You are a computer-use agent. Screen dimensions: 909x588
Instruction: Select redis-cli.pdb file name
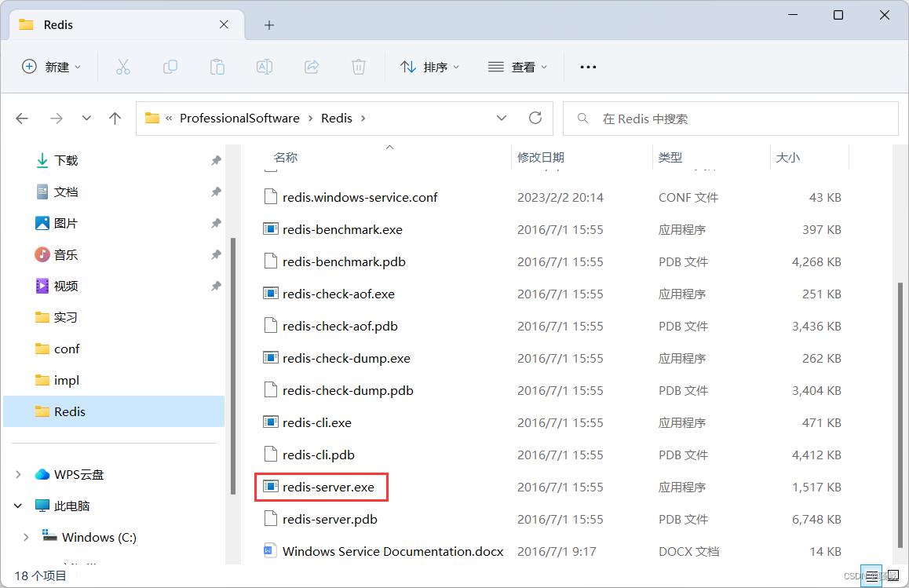coord(318,455)
